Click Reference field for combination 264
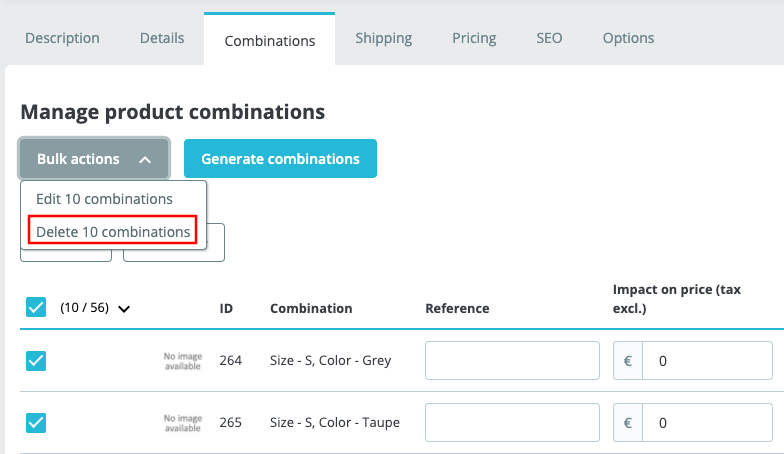Image resolution: width=784 pixels, height=454 pixels. (512, 361)
